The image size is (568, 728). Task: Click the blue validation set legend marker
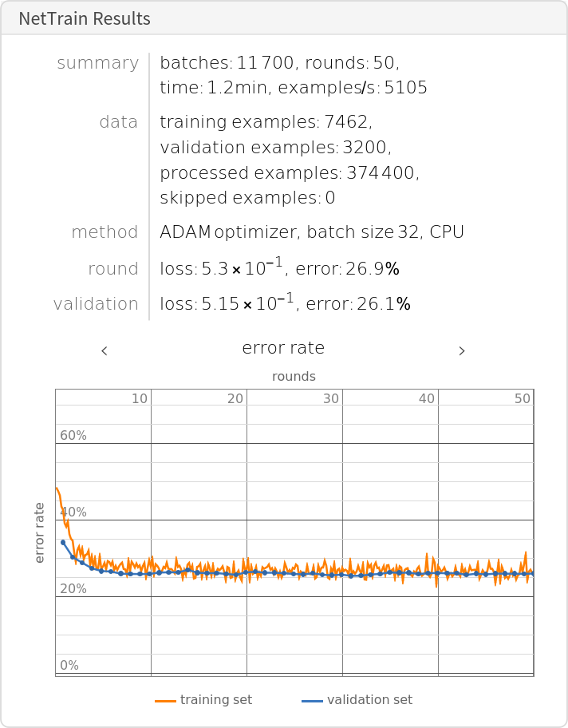312,701
